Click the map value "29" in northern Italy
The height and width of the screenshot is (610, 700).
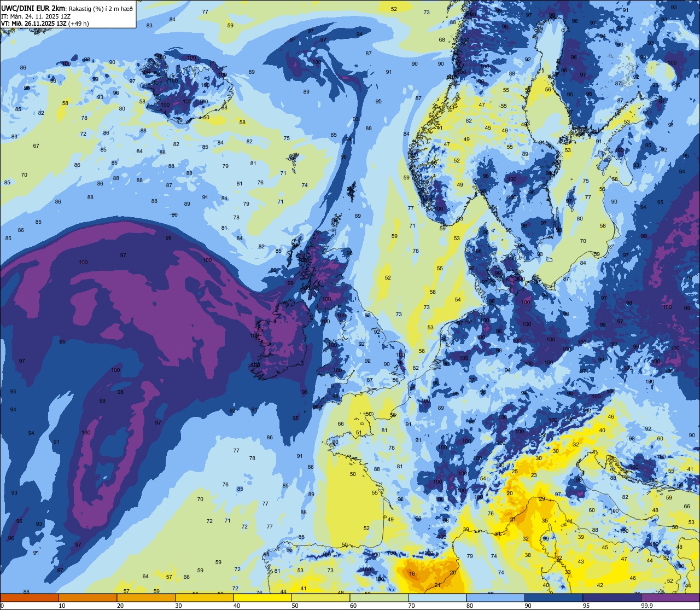coord(542,498)
